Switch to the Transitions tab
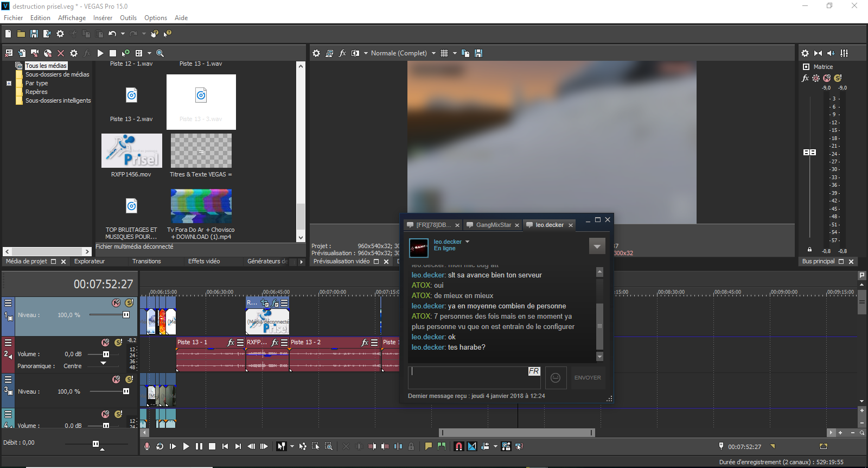The height and width of the screenshot is (468, 868). coord(146,261)
